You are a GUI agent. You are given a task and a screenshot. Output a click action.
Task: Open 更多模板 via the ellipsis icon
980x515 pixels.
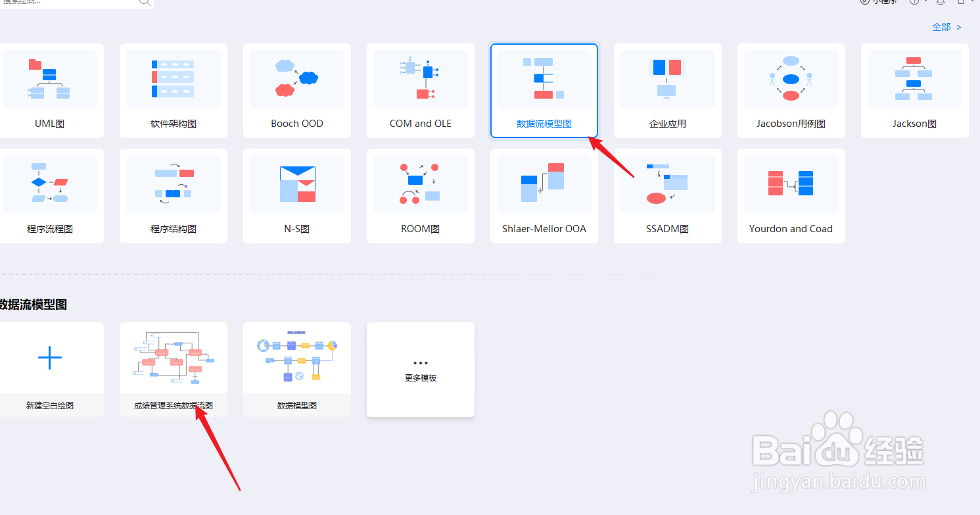pos(420,362)
